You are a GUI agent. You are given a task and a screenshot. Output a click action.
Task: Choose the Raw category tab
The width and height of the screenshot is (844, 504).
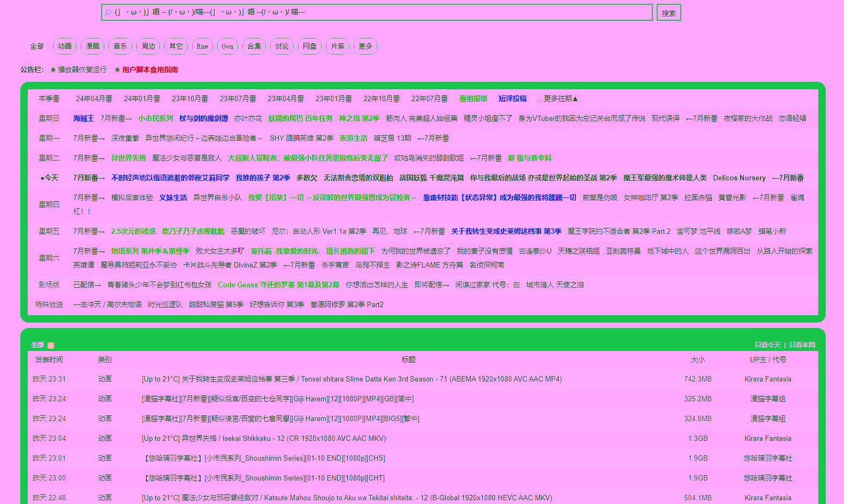(x=202, y=47)
